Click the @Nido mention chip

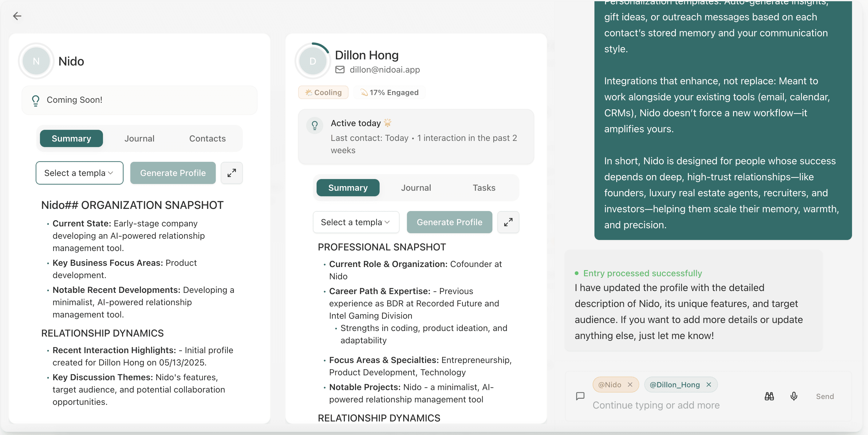pos(616,385)
